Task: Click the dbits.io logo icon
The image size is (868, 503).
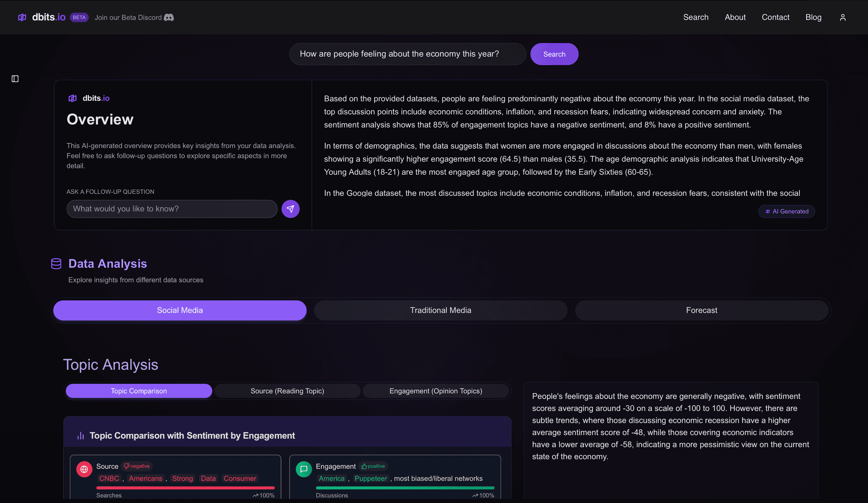Action: [22, 17]
